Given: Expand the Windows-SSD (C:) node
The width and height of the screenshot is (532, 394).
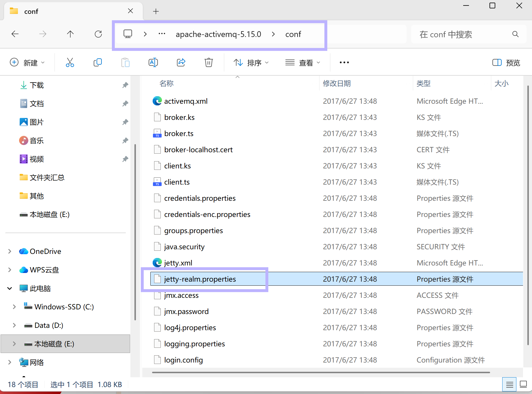Looking at the screenshot, I should coord(14,307).
